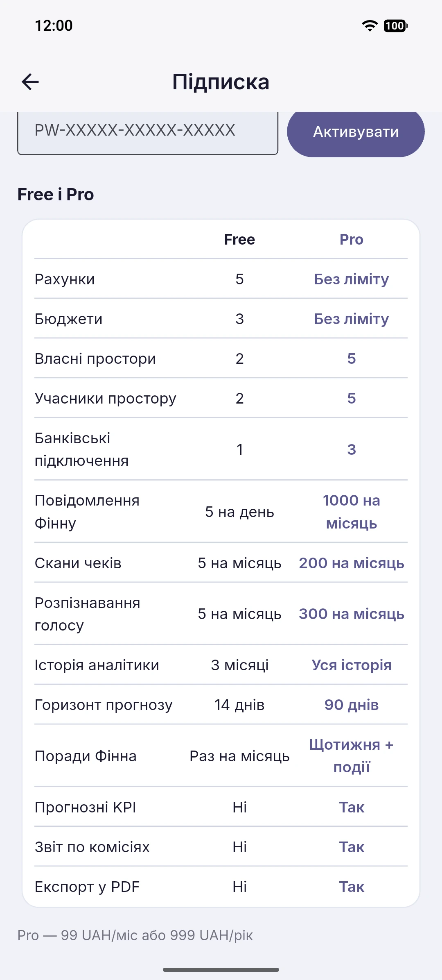Click the Активувати button
This screenshot has width=442, height=980.
pos(356,132)
